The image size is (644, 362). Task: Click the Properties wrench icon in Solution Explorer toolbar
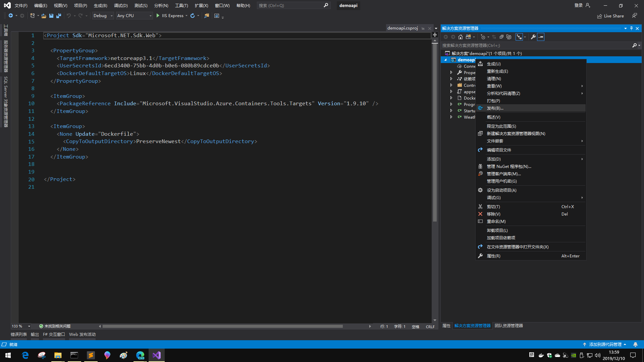point(533,37)
